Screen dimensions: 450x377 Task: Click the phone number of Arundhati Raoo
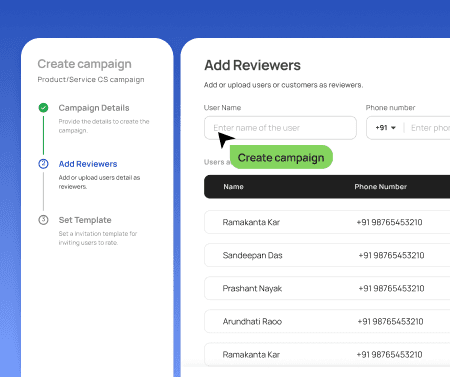coord(390,321)
